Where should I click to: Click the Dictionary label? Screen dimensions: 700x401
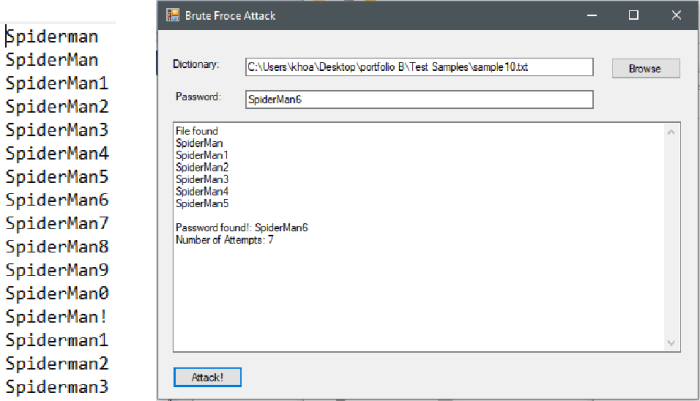(196, 65)
